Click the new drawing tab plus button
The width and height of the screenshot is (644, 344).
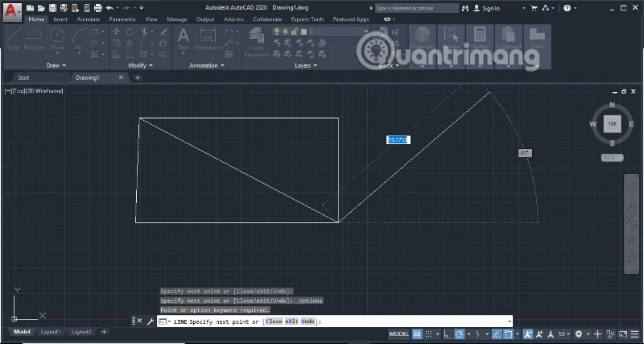(x=137, y=77)
